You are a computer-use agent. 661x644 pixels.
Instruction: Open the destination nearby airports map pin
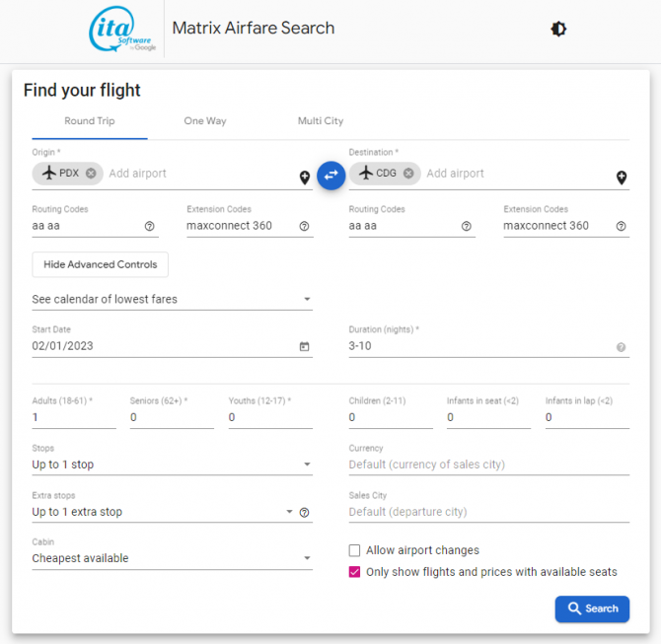click(622, 178)
